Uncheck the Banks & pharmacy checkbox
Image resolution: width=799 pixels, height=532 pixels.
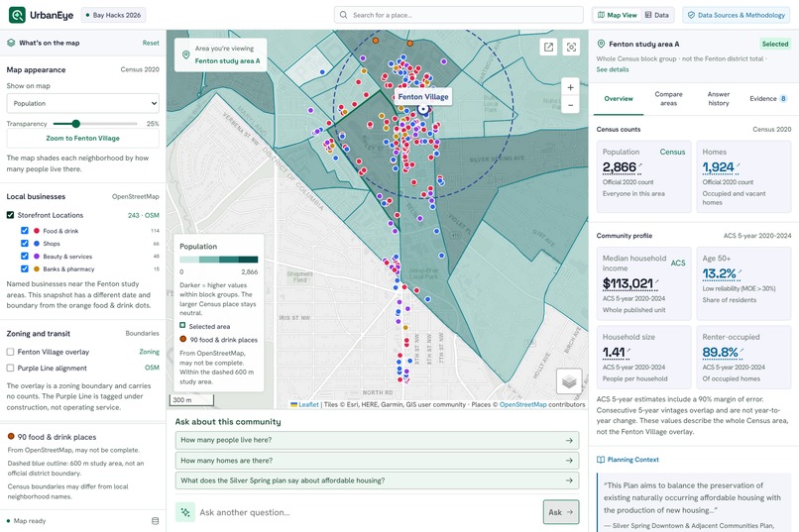click(x=25, y=268)
